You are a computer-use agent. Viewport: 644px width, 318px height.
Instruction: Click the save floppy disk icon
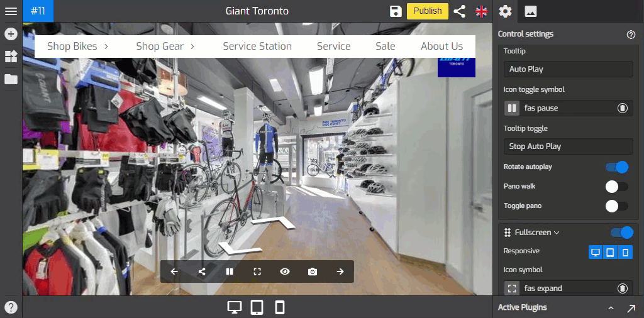(x=396, y=11)
